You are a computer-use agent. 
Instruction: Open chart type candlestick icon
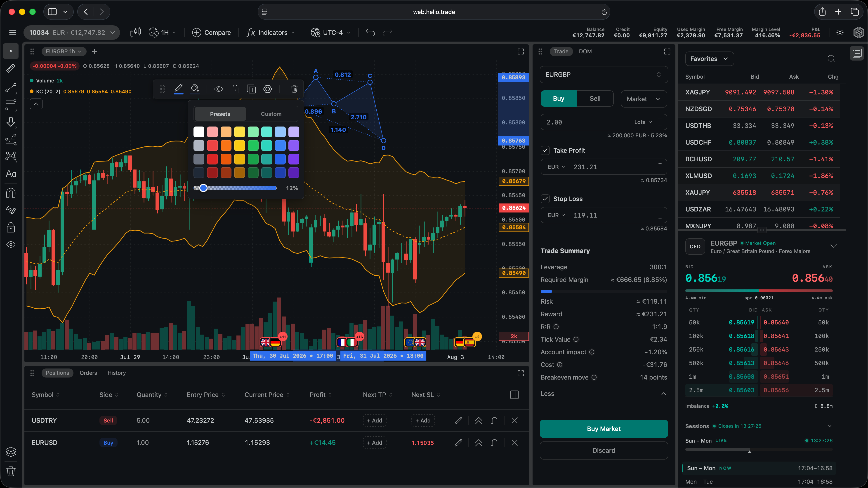point(135,33)
